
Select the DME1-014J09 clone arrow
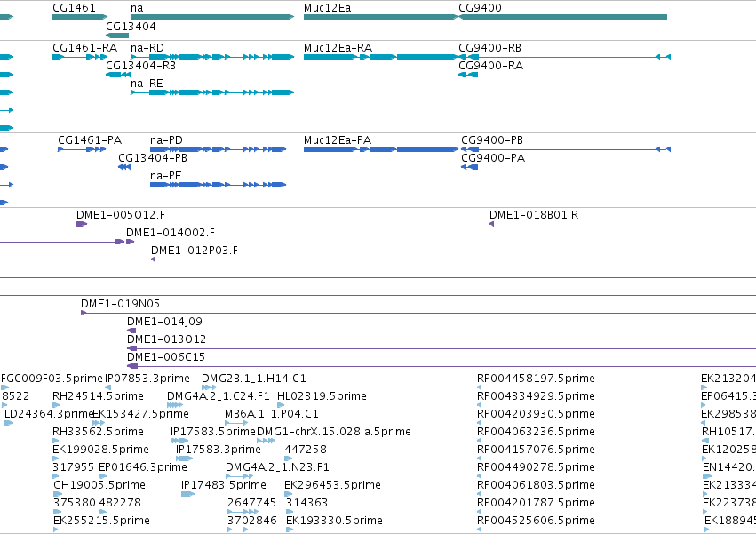pos(131,331)
